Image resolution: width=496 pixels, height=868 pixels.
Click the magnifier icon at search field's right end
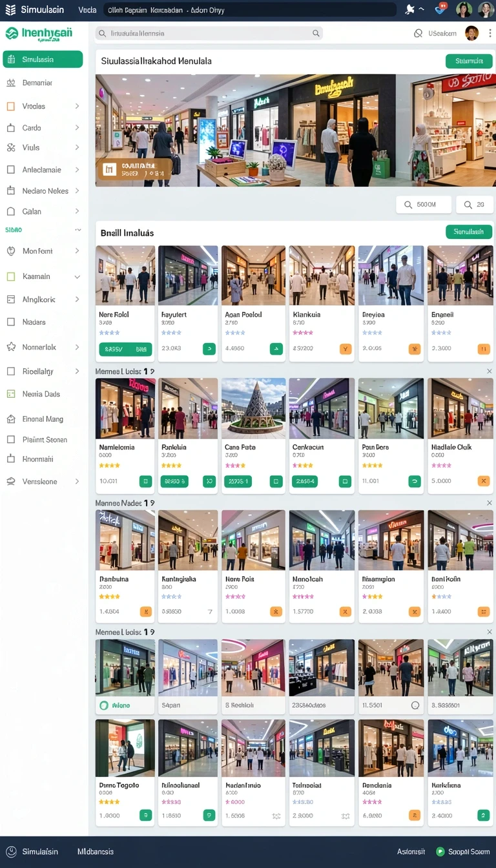tap(316, 33)
